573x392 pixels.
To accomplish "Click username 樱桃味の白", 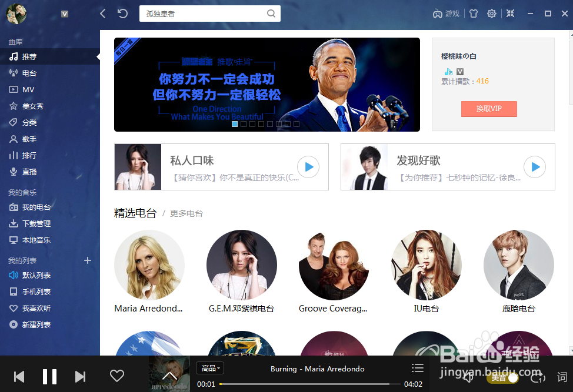I will [459, 56].
